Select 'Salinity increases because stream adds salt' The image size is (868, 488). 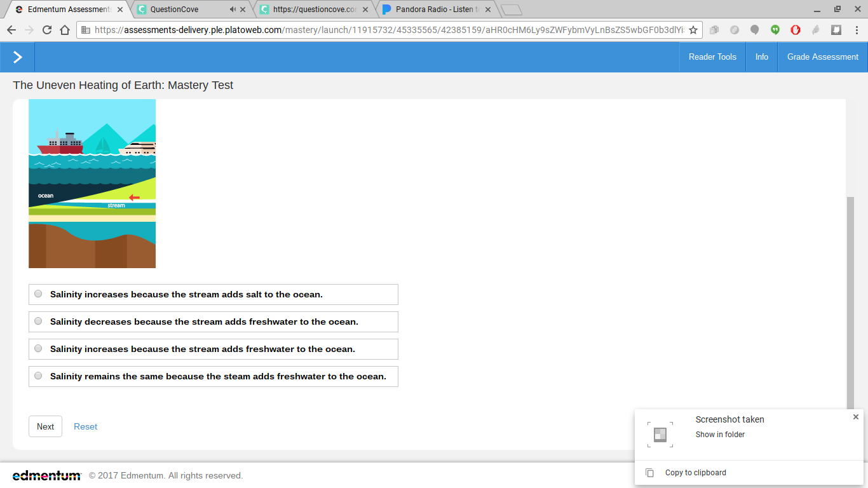coord(214,295)
